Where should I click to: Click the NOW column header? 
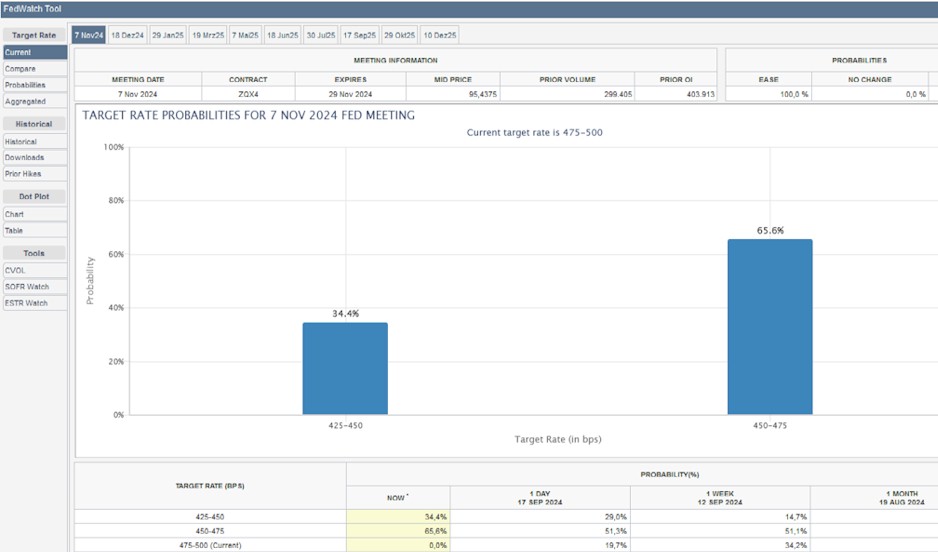[x=398, y=498]
